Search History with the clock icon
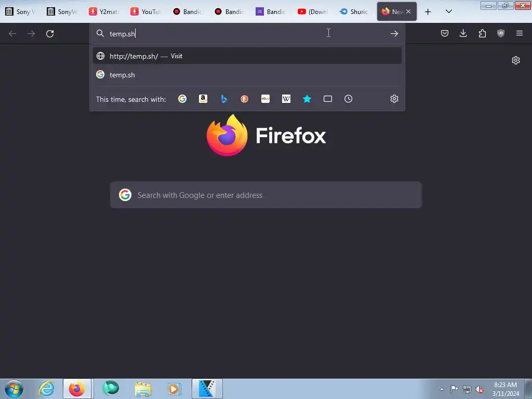532x399 pixels. (x=349, y=99)
